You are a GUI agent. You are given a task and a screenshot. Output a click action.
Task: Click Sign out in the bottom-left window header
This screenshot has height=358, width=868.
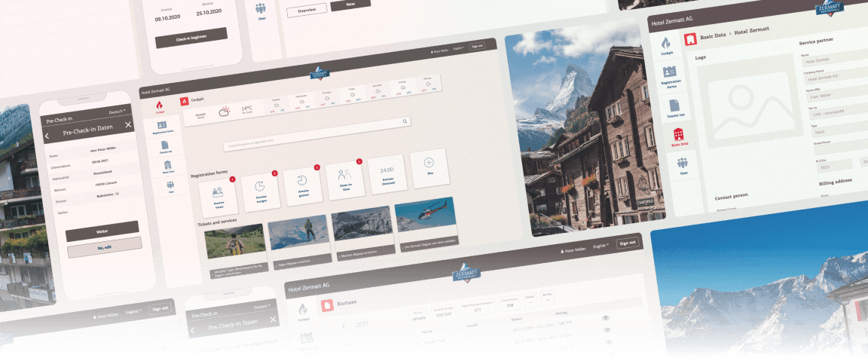coord(160,309)
